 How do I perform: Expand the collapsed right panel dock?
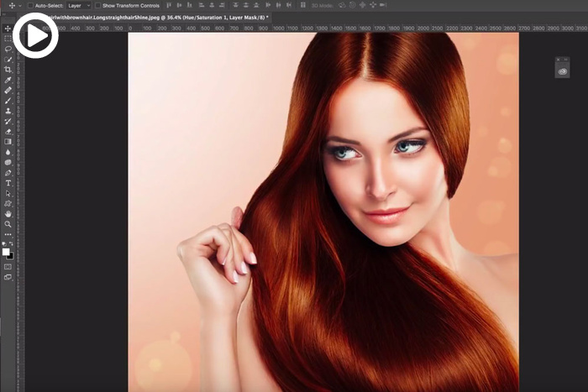(x=566, y=60)
